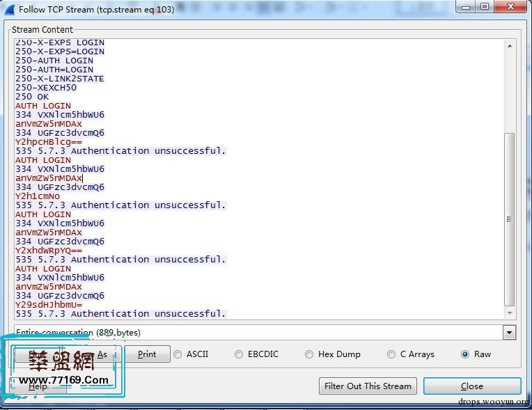
Task: Click the Wireshark fin icon in title bar
Action: [9, 9]
